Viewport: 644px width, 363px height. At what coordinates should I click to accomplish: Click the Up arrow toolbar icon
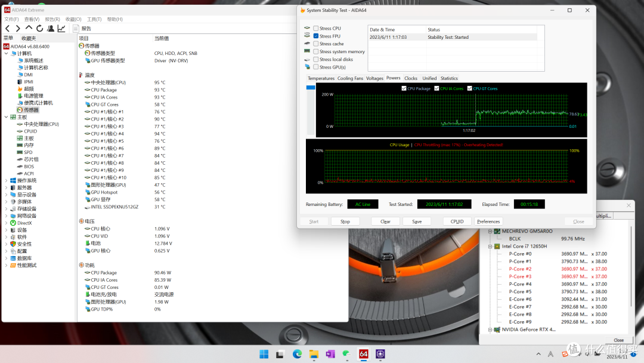tap(29, 28)
